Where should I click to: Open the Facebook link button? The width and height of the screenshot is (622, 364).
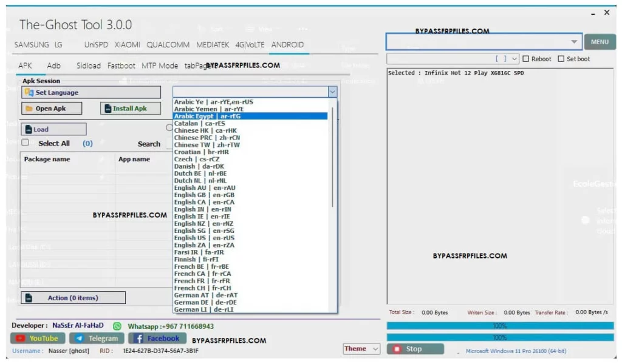[156, 339]
